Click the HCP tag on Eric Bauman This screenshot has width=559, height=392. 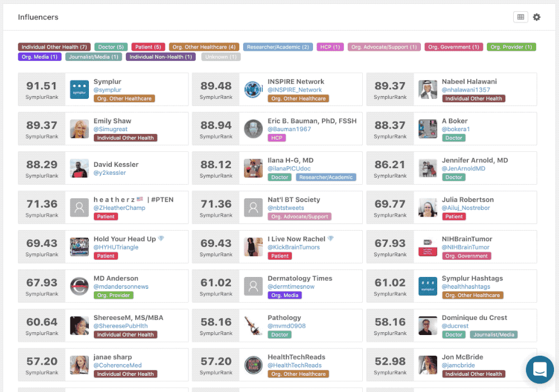pos(277,138)
